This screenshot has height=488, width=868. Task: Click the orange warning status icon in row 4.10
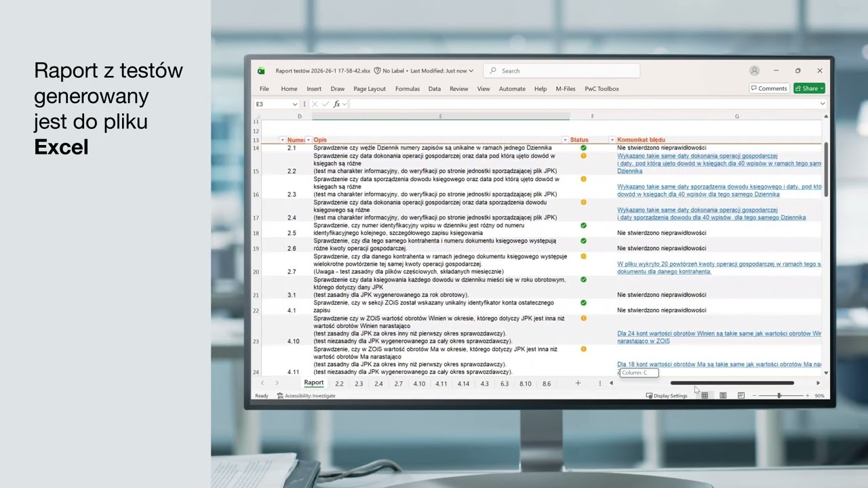583,318
